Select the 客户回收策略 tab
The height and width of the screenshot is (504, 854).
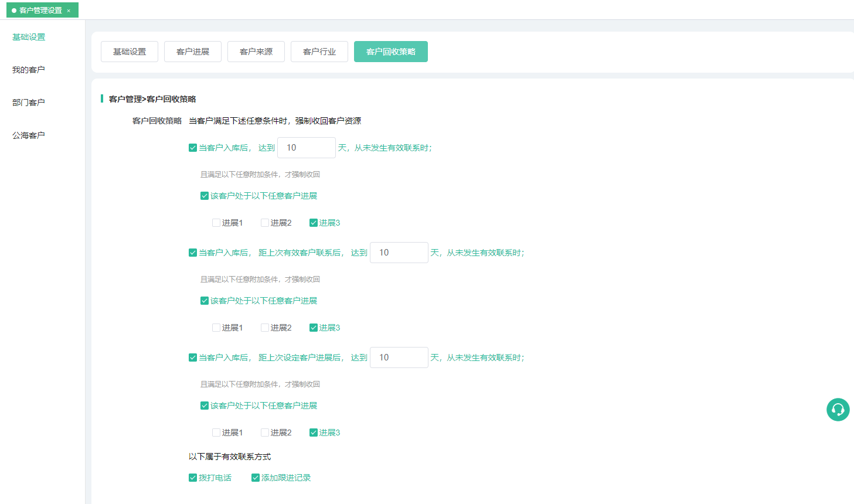(391, 52)
